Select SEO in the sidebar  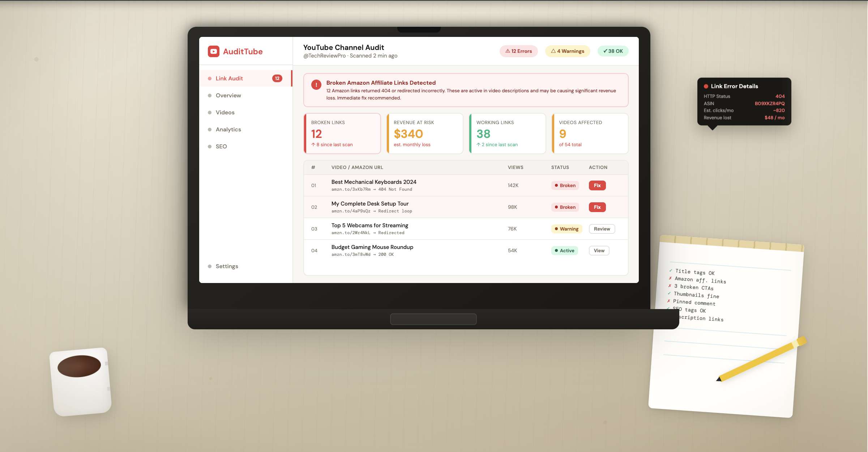click(221, 146)
